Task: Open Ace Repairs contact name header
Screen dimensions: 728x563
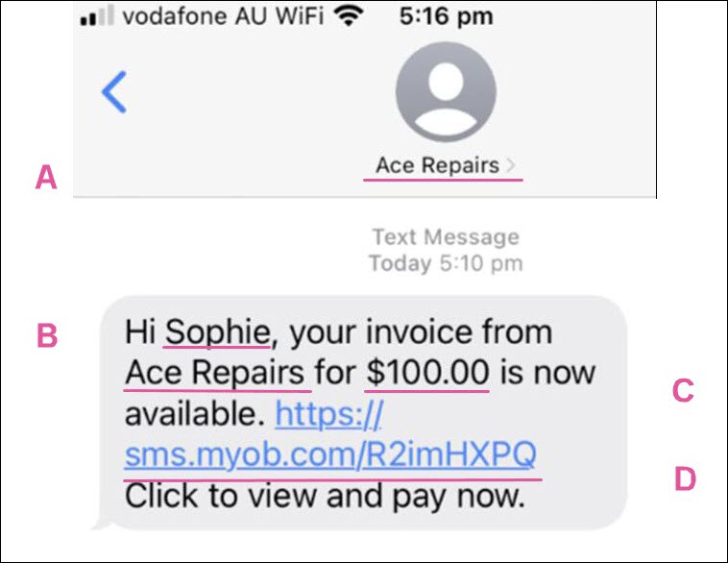Action: (437, 165)
